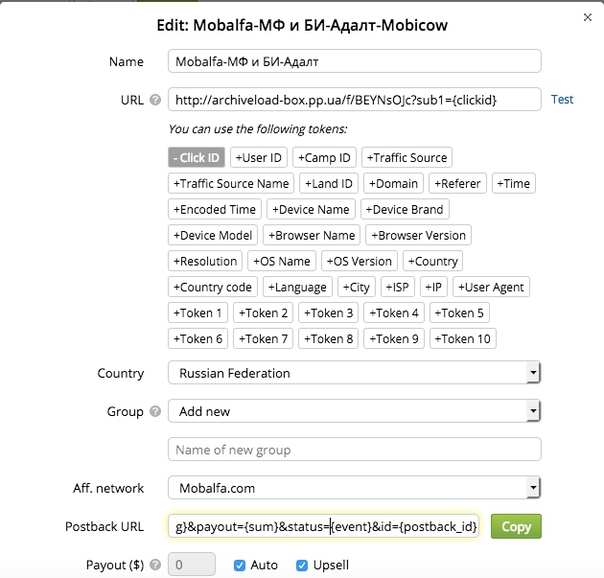Viewport: 604px width, 578px height.
Task: Insert the Country code token
Action: pos(213,287)
